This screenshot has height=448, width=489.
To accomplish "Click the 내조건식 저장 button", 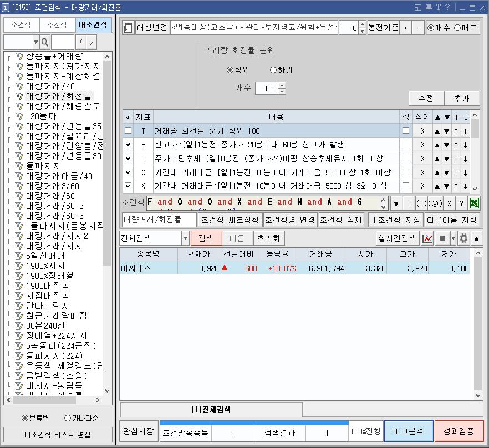I will (395, 220).
